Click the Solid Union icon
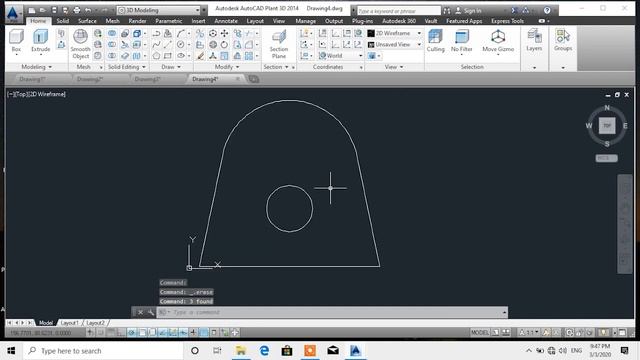The width and height of the screenshot is (640, 360). coord(112,33)
